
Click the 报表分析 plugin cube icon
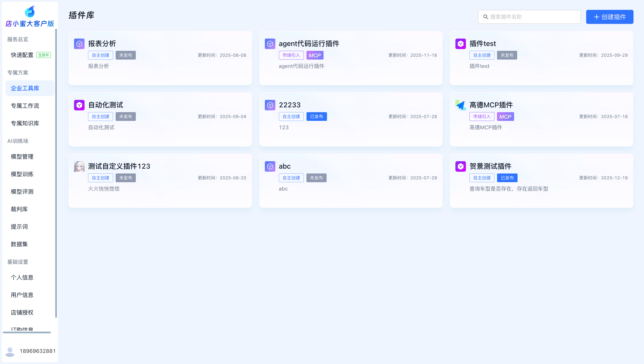point(79,44)
